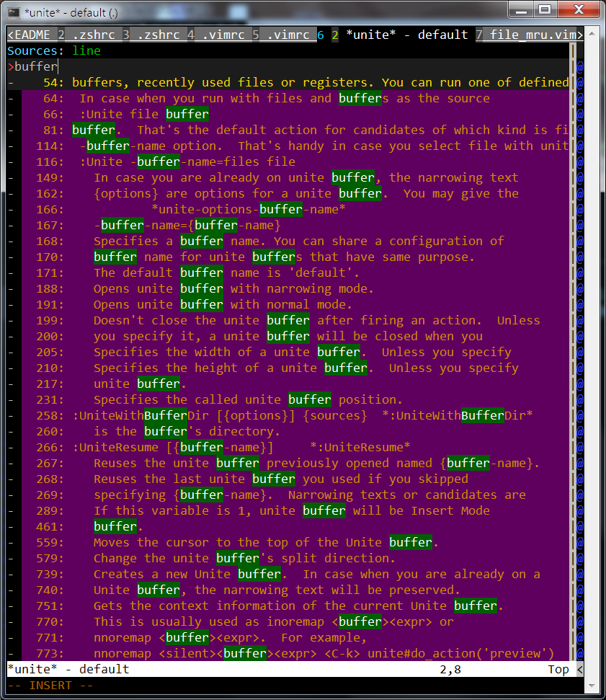Close the *unite* window

coord(579,10)
